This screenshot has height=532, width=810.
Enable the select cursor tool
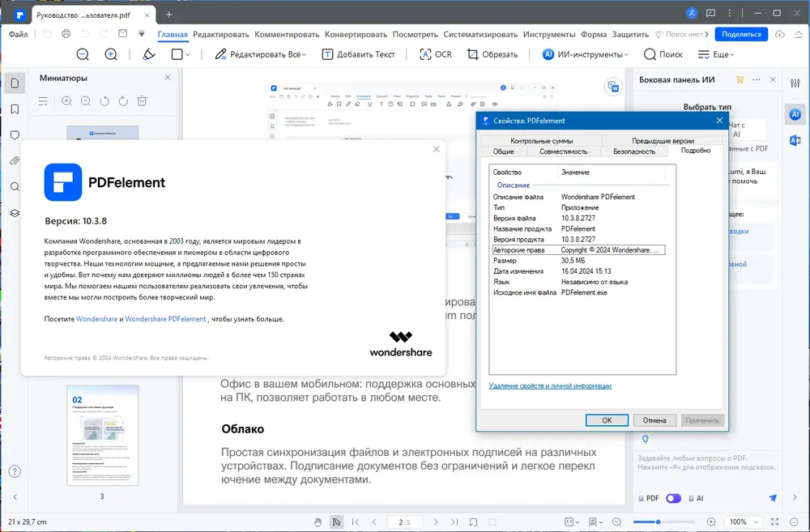[336, 522]
